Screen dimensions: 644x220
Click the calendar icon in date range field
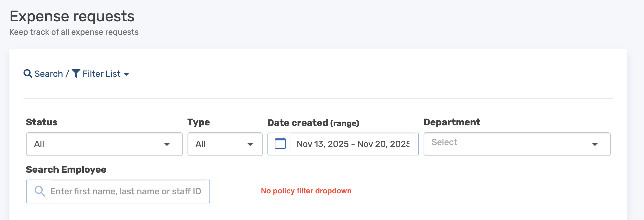(x=280, y=144)
